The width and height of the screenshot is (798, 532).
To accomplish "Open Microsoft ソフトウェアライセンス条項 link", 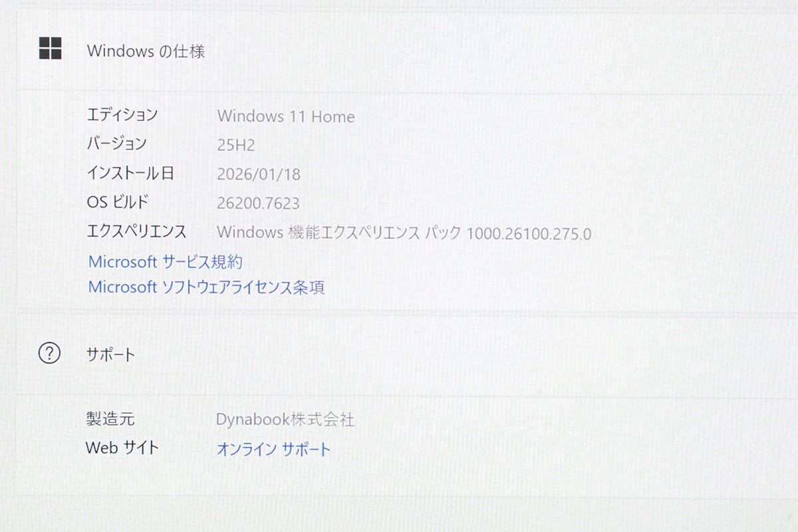I will 207,287.
